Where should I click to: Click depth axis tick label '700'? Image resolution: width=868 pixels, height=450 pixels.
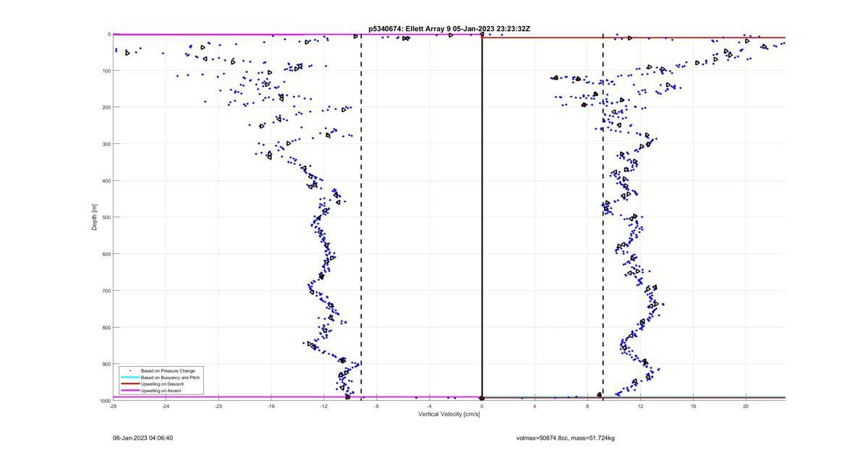pos(106,291)
